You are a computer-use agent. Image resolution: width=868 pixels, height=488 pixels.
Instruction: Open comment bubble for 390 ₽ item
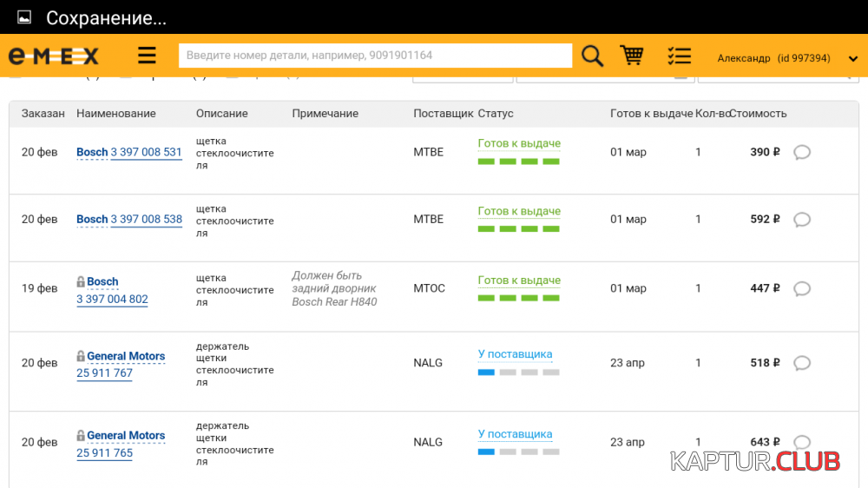pos(801,152)
